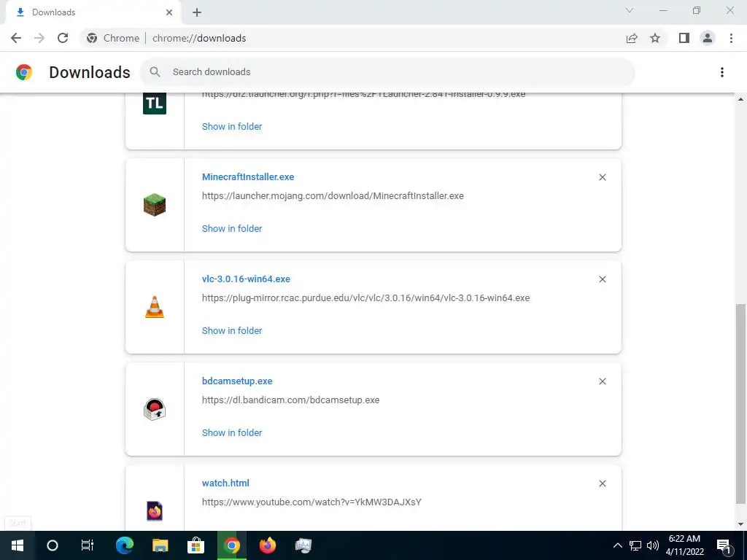Show MinecraftInstaller.exe in folder
The width and height of the screenshot is (747, 560).
click(232, 228)
